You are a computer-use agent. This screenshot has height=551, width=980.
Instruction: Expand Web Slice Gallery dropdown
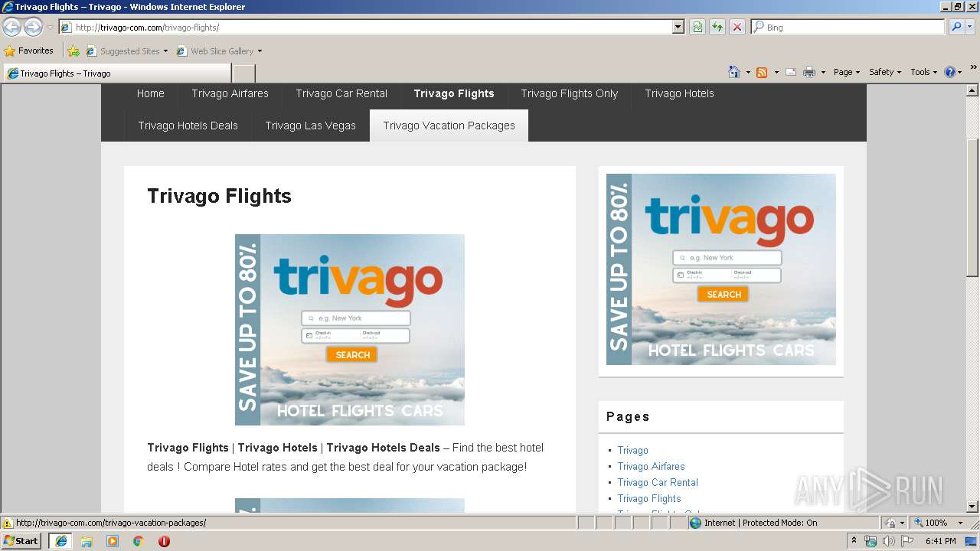click(x=260, y=51)
